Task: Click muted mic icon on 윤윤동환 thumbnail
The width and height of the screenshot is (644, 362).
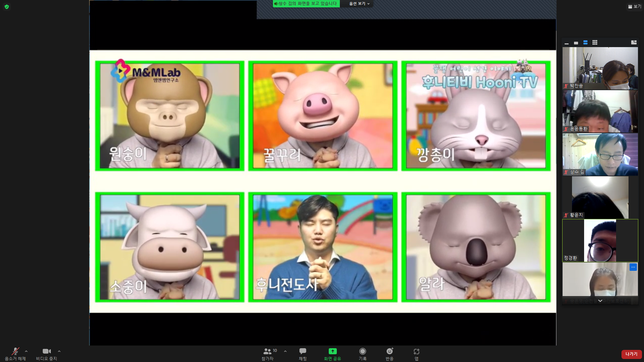Action: point(566,129)
